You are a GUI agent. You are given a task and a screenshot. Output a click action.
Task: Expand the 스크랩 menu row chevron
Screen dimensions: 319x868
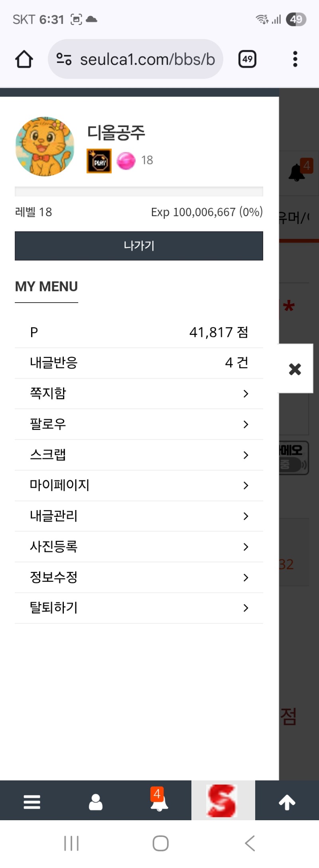pyautogui.click(x=246, y=455)
